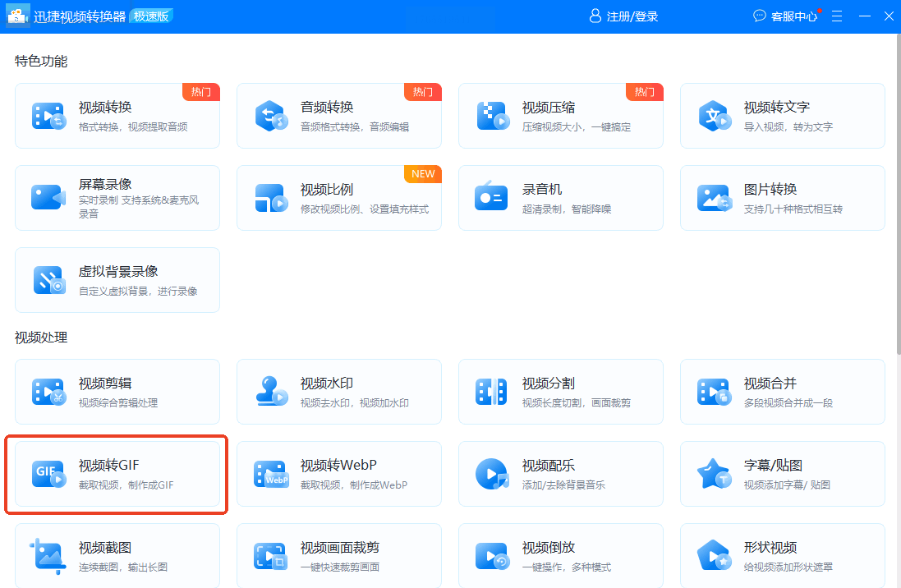This screenshot has height=588, width=901.
Task: Open the 视频转换 video converter icon
Action: [48, 116]
